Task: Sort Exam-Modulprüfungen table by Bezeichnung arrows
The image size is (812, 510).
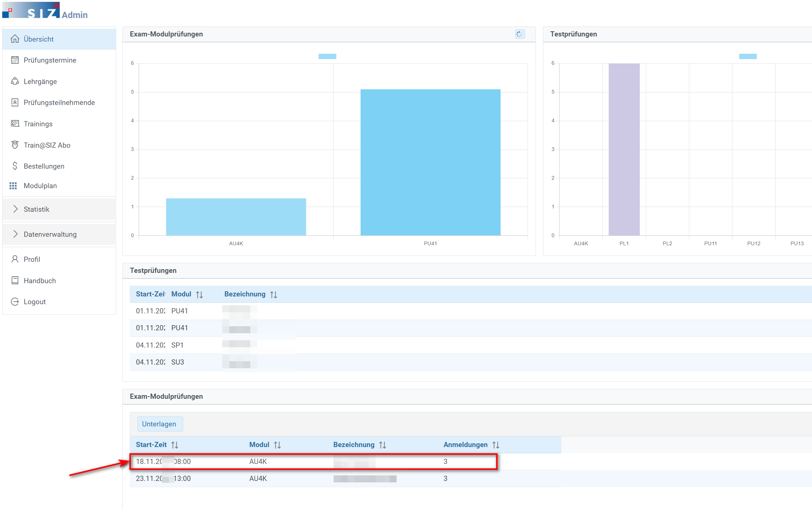Action: [383, 445]
